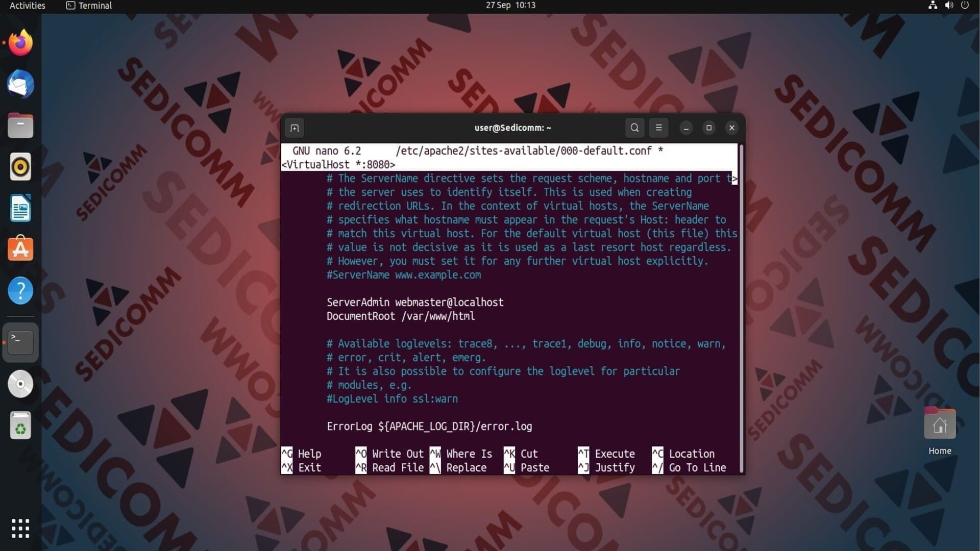Click the ^\ Replace shortcut
Viewport: 980px width, 551px height.
pyautogui.click(x=458, y=467)
